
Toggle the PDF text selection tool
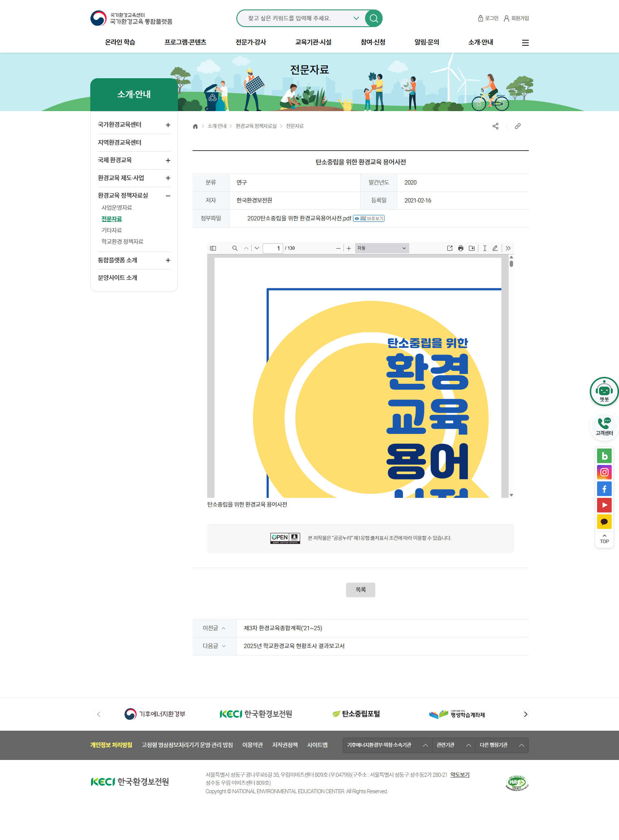point(485,248)
